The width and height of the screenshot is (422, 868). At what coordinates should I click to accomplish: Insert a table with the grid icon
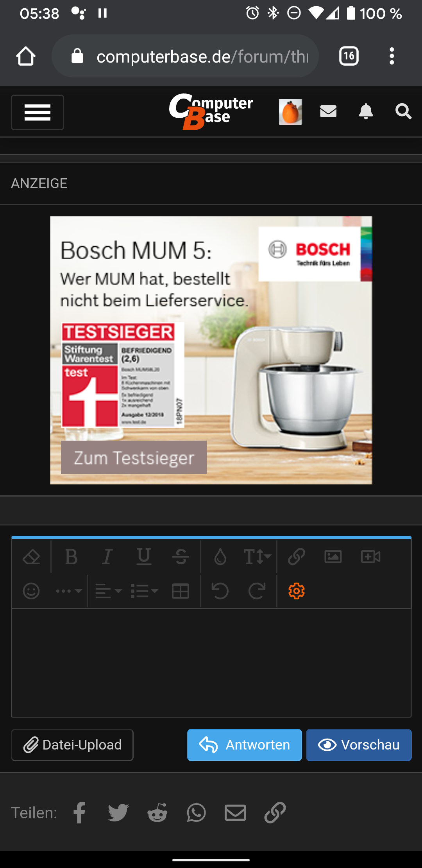pos(181,591)
